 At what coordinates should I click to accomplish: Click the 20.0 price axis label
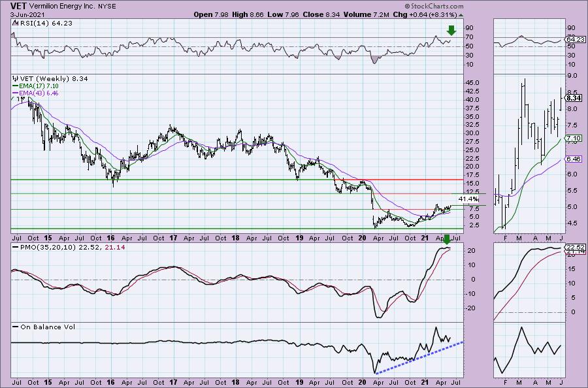pyautogui.click(x=471, y=167)
